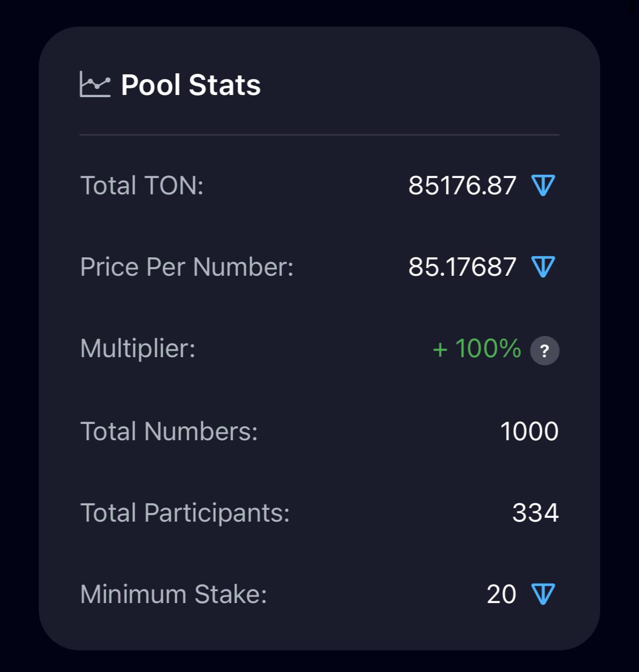Click the TON logo beside Minimum Stake
Viewport: 639px width, 672px height.
544,594
